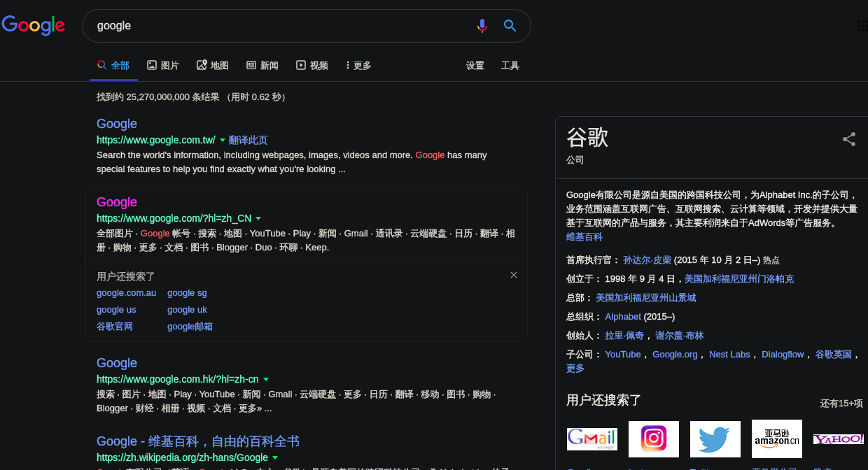The width and height of the screenshot is (868, 470).
Task: Search related term 谷歌官网
Action: (115, 327)
